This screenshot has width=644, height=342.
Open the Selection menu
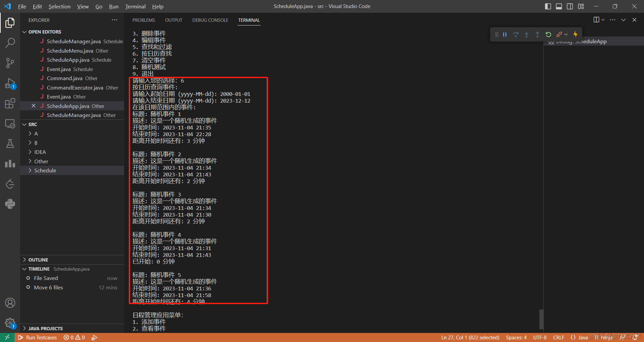59,6
